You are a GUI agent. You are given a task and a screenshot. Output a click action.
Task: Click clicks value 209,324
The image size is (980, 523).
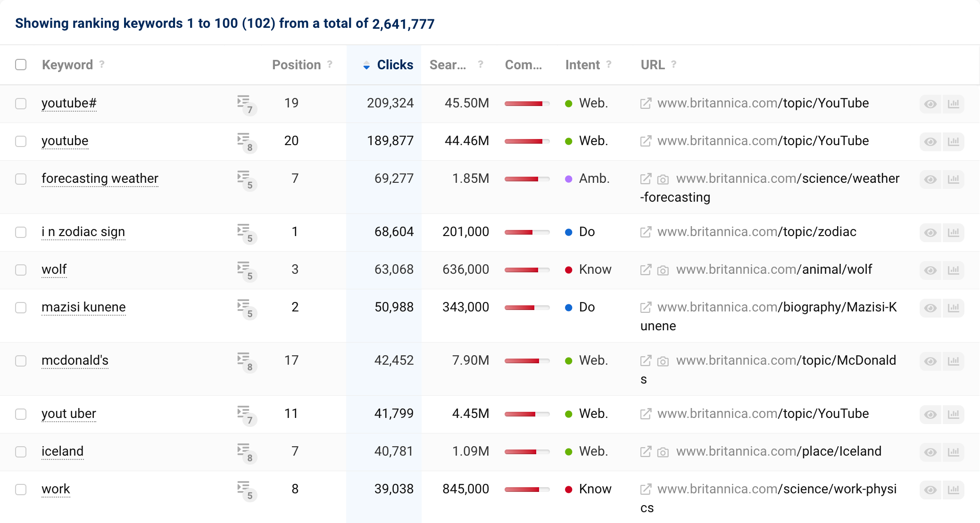click(390, 103)
